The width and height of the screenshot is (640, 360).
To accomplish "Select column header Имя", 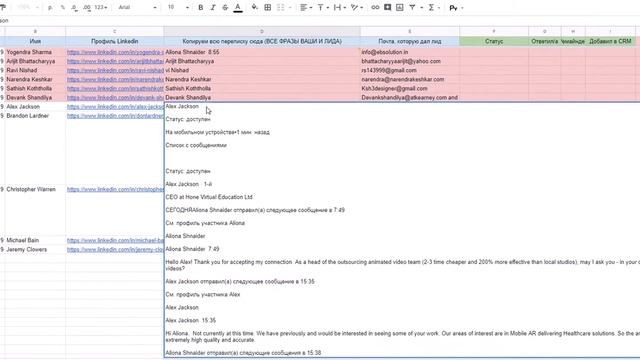I will point(35,41).
